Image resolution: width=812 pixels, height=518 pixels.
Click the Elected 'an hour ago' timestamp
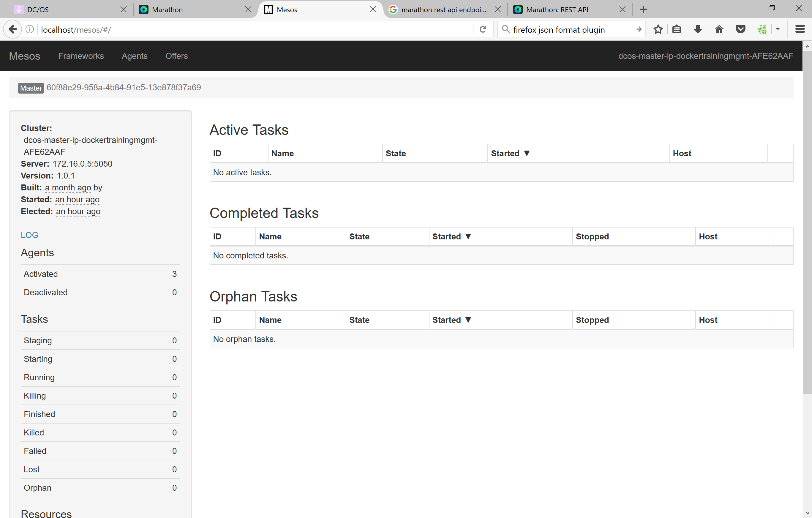coord(78,211)
